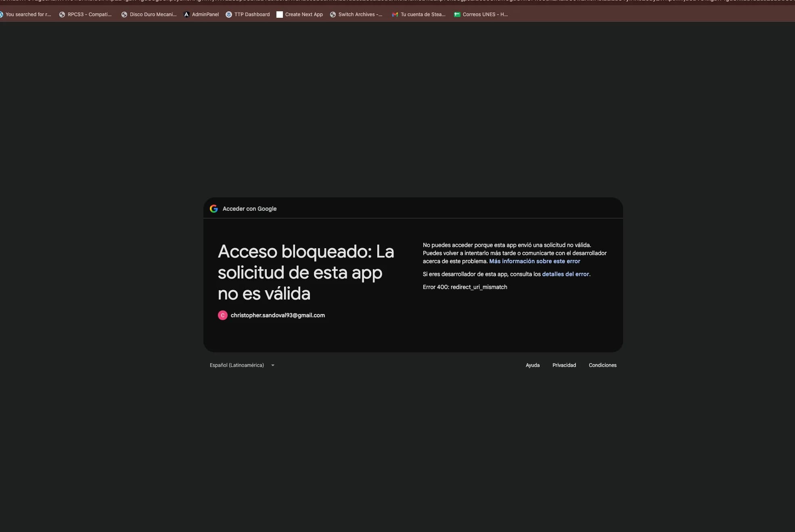Click the Gmail favicon for Steam bookmark
The image size is (795, 532).
coord(395,15)
